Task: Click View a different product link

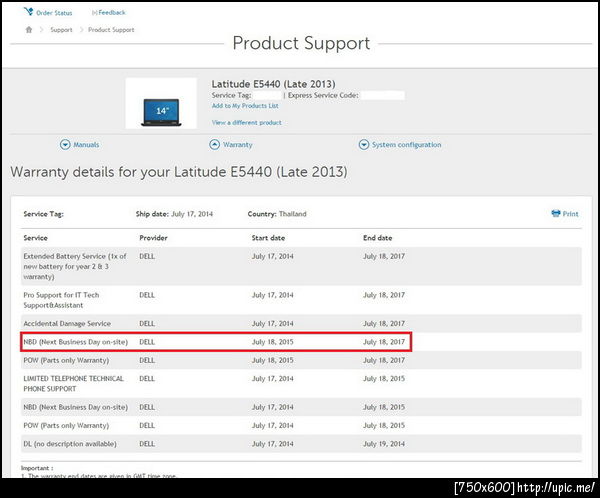Action: (246, 122)
